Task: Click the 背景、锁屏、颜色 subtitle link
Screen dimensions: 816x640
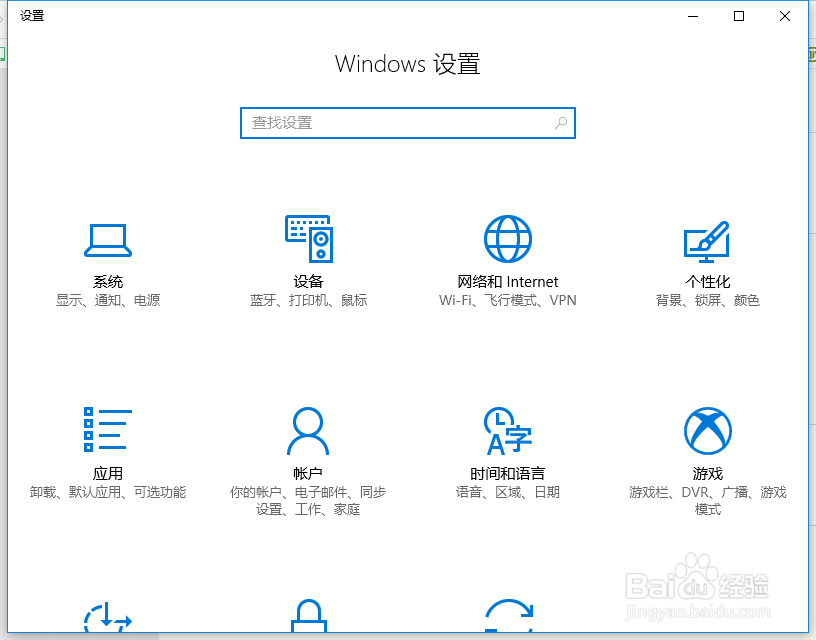Action: point(708,299)
